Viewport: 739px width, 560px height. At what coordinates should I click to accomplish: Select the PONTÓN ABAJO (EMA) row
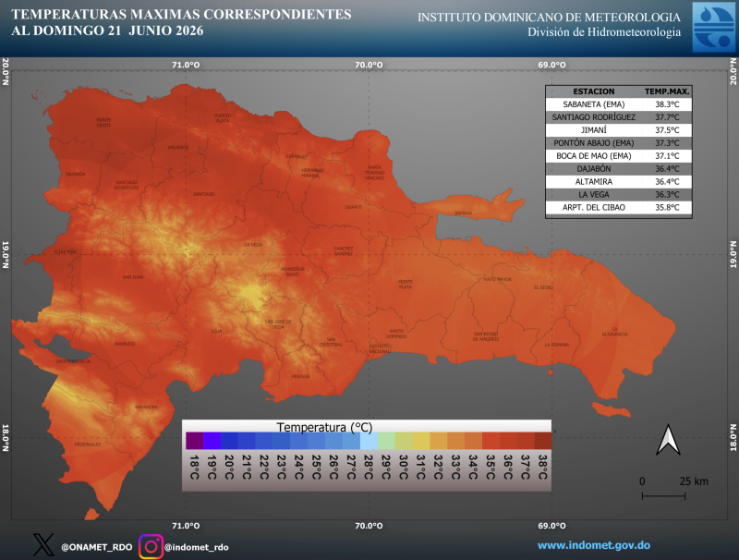tap(619, 143)
